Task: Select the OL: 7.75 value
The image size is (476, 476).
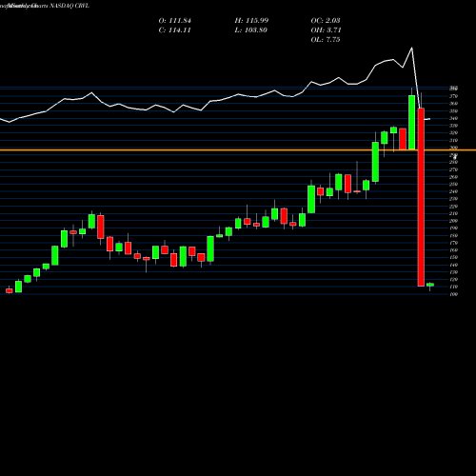Action: (x=326, y=40)
